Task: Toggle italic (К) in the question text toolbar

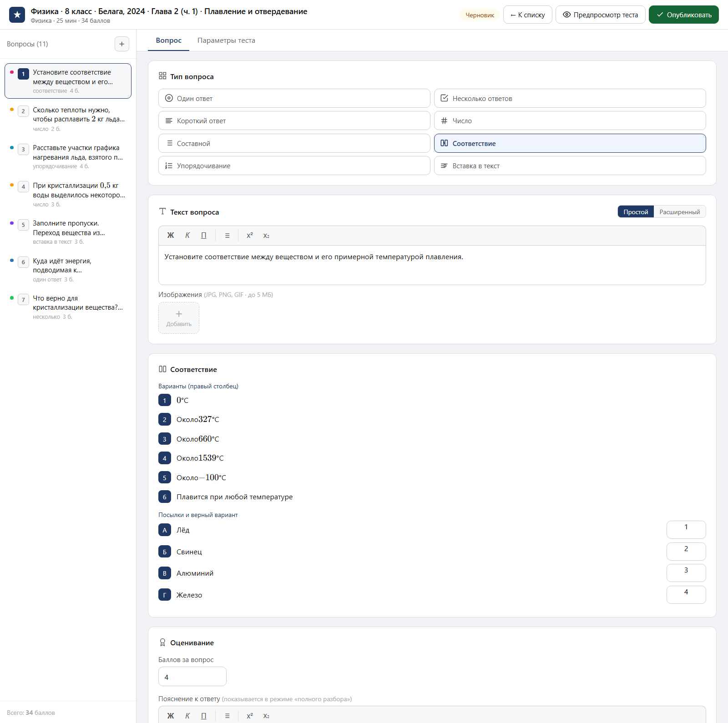Action: [x=187, y=236]
